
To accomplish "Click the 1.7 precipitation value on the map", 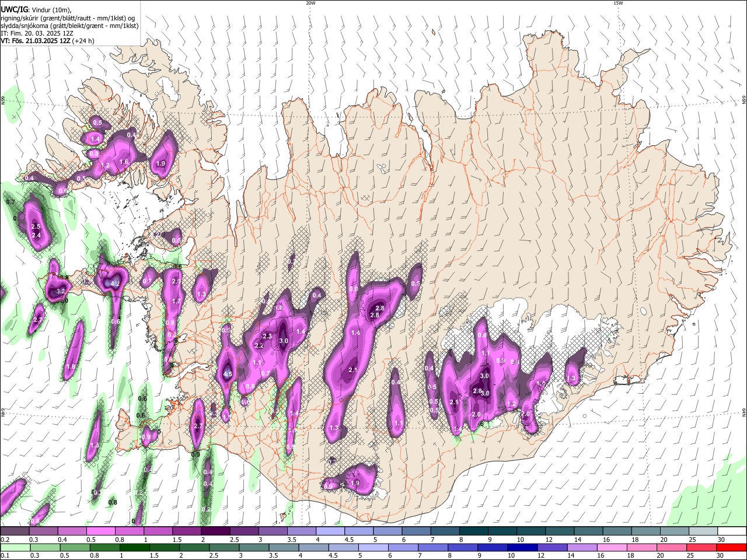I will (176, 301).
